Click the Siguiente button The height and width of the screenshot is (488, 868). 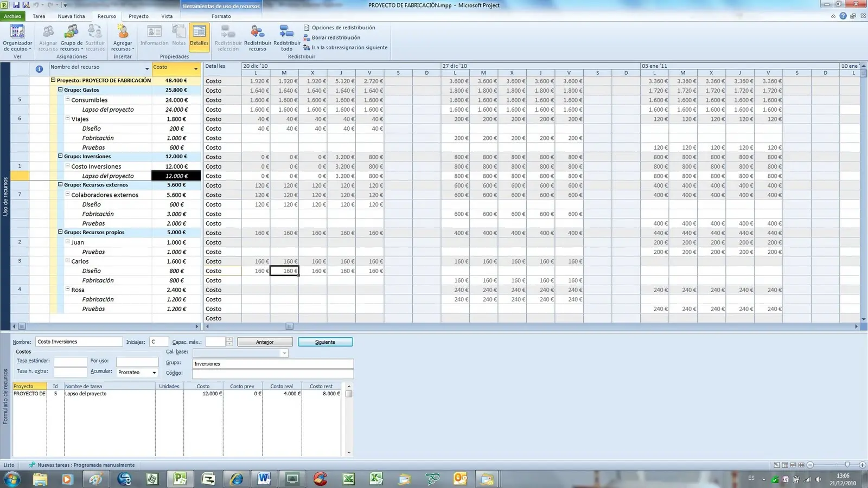coord(325,342)
